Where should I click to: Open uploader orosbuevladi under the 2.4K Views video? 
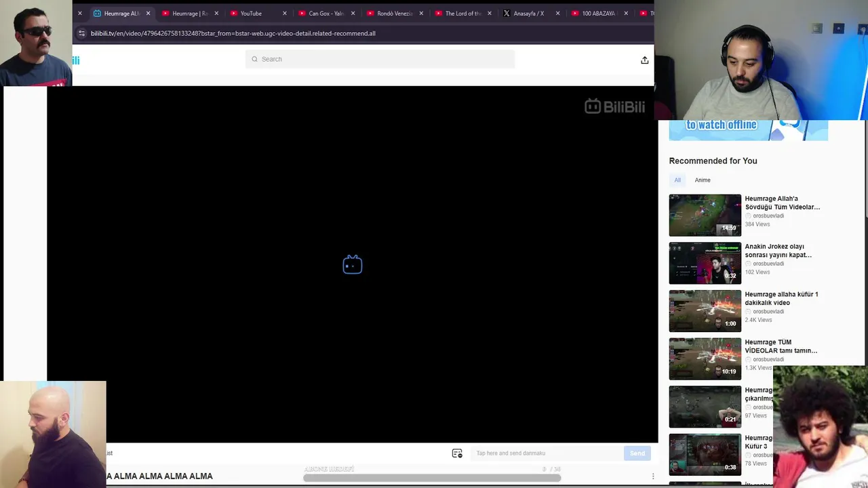(768, 312)
